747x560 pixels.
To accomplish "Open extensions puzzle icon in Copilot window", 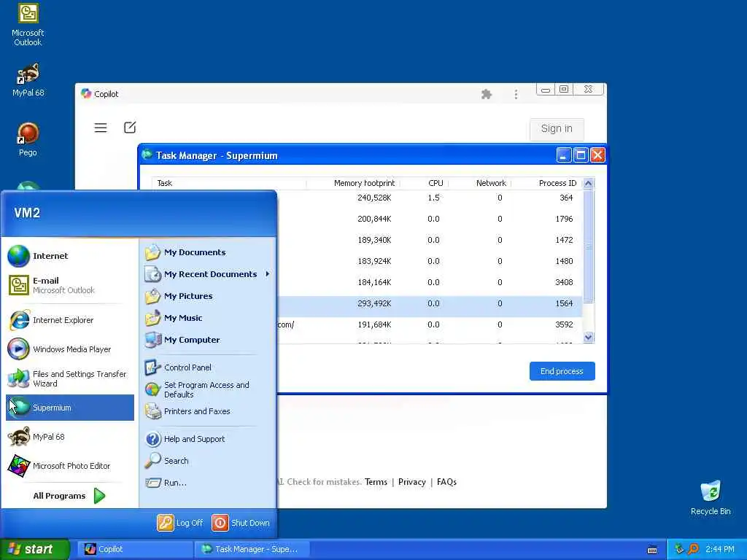I will pos(487,94).
